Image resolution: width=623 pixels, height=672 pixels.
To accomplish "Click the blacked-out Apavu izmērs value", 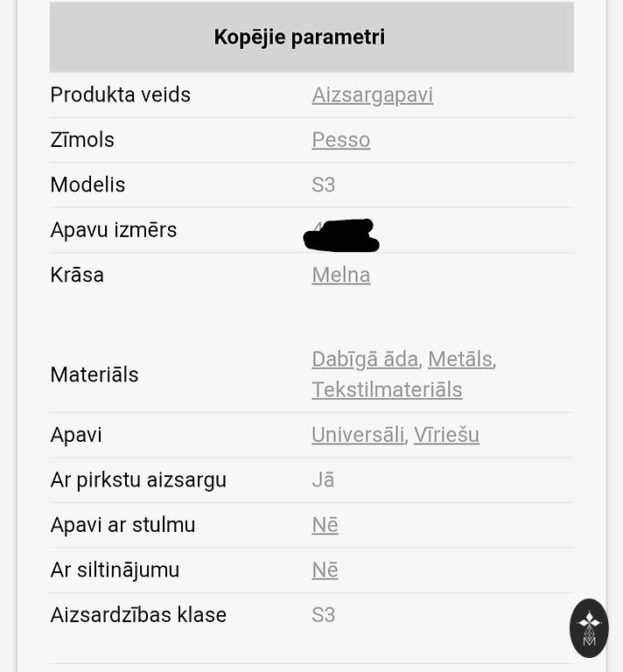I will click(341, 235).
